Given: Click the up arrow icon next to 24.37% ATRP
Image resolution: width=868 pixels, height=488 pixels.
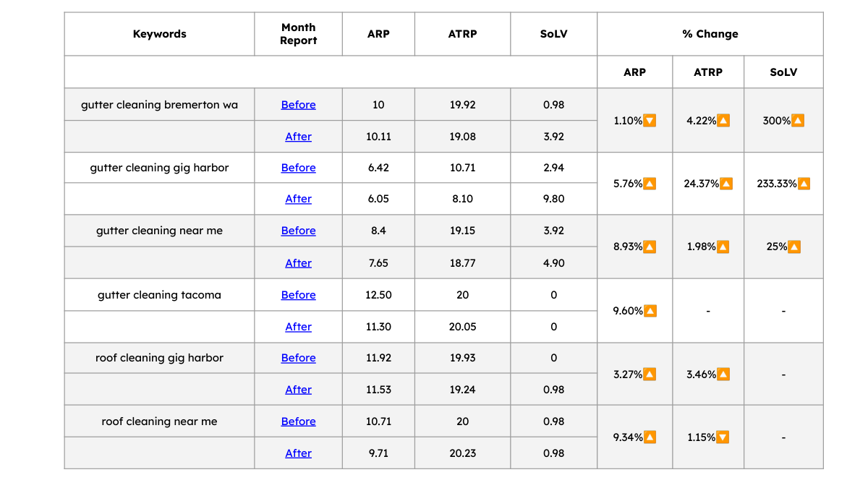Looking at the screenshot, I should (726, 184).
